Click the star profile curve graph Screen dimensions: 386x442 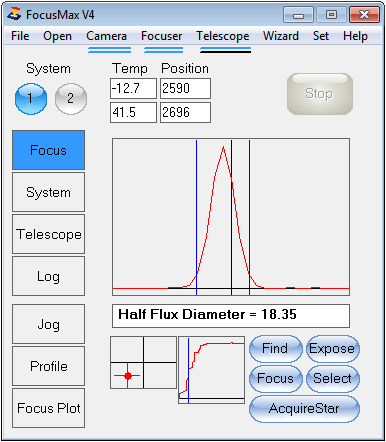point(231,217)
